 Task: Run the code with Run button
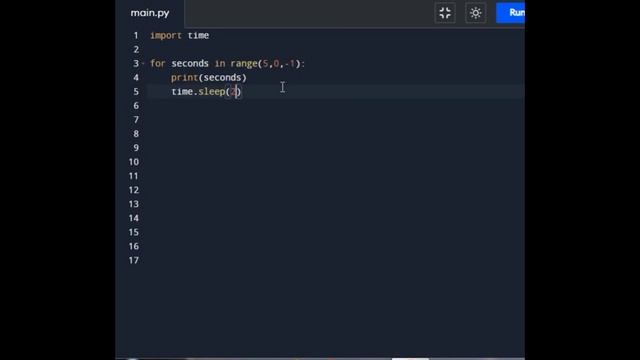point(511,13)
